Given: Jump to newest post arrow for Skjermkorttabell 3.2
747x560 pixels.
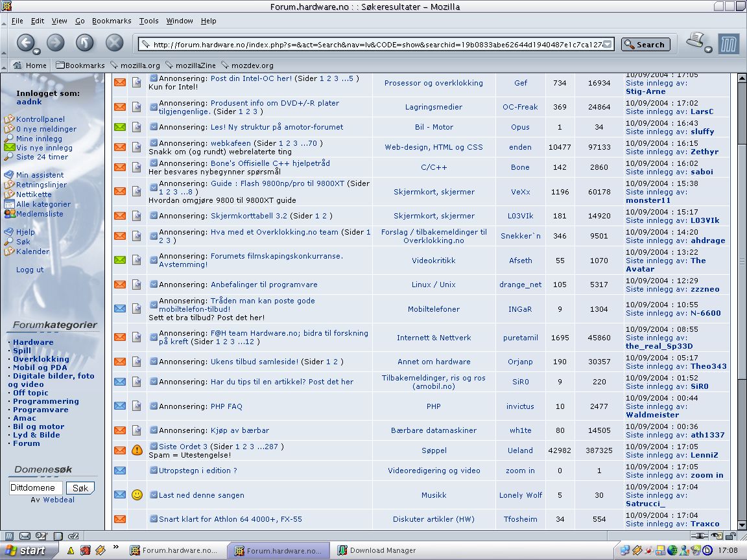Looking at the screenshot, I should point(154,215).
